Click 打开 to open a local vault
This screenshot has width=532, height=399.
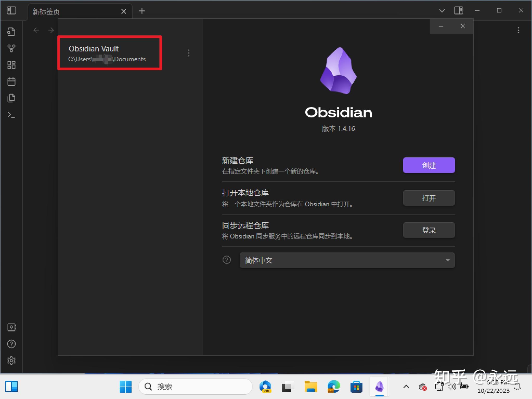pos(429,198)
